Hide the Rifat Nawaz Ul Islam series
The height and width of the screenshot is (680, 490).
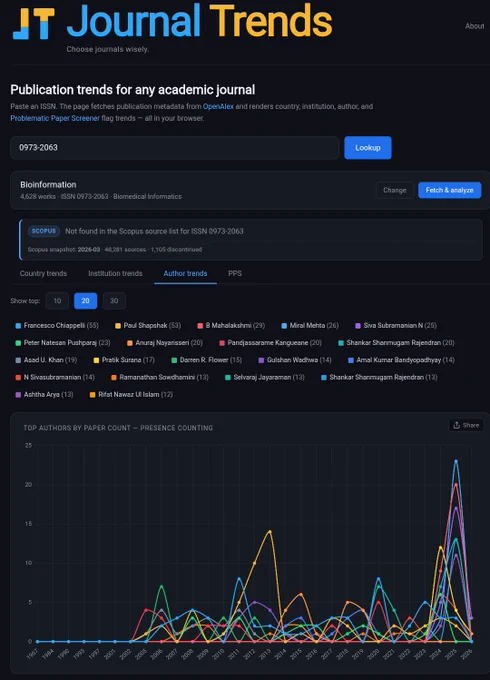pos(131,395)
